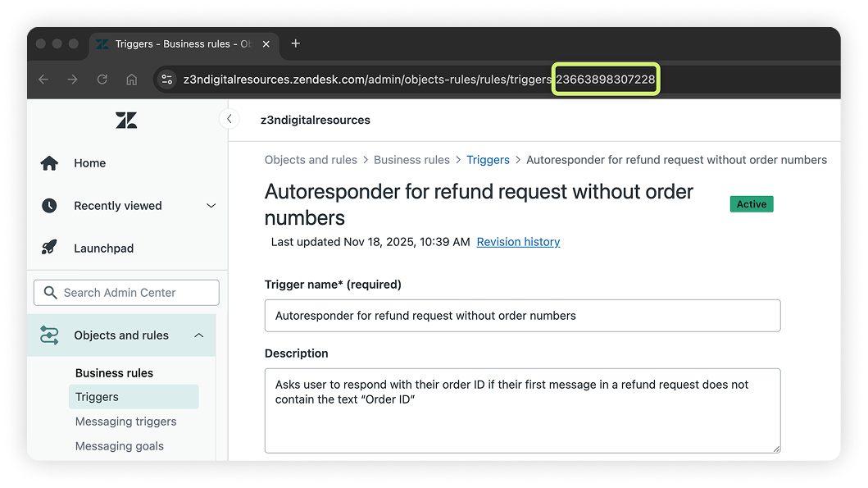
Task: Open Messaging triggers menu item
Action: coord(125,422)
